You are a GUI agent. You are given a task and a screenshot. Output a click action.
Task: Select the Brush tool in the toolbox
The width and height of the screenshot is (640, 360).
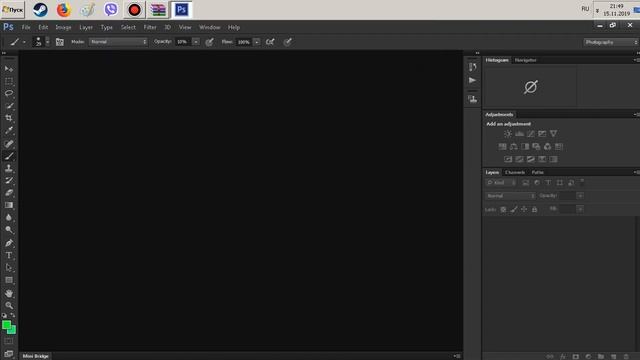click(x=9, y=156)
